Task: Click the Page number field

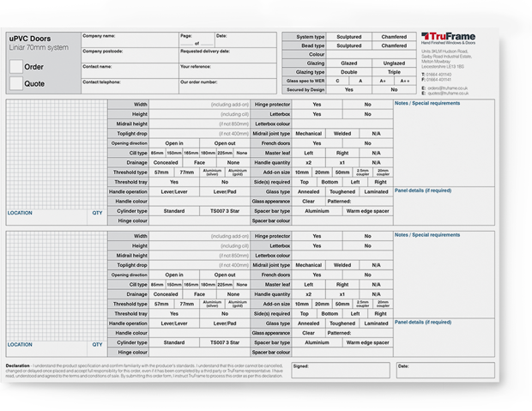Action: (196, 40)
